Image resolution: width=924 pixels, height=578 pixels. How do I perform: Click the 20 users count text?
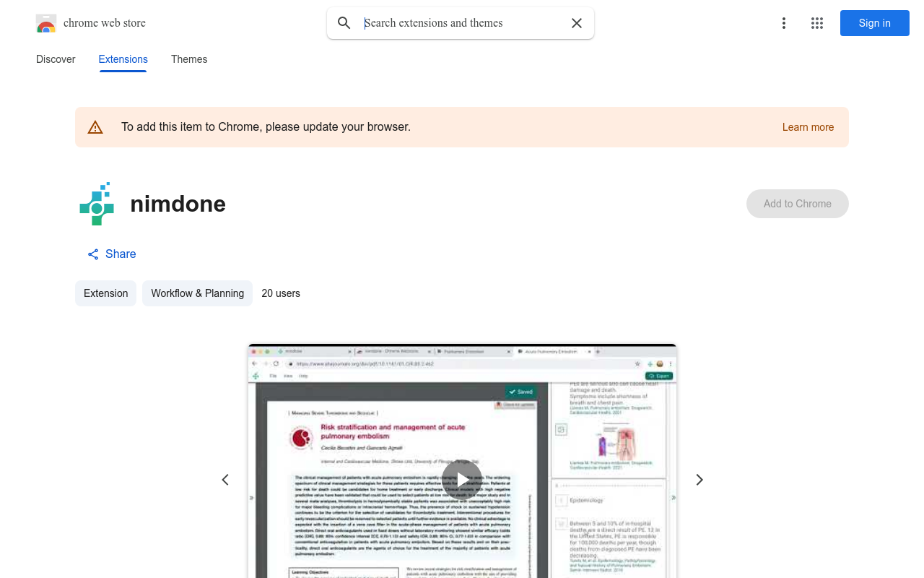[281, 293]
